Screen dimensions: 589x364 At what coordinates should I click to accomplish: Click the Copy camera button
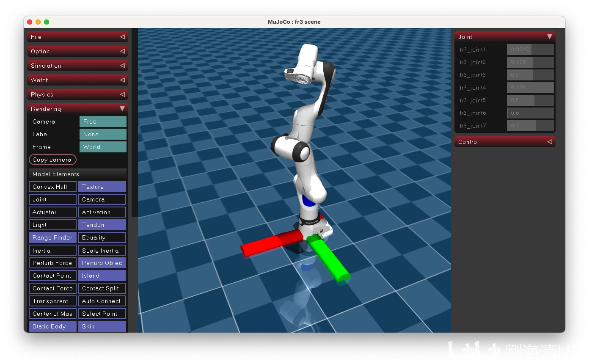(52, 160)
